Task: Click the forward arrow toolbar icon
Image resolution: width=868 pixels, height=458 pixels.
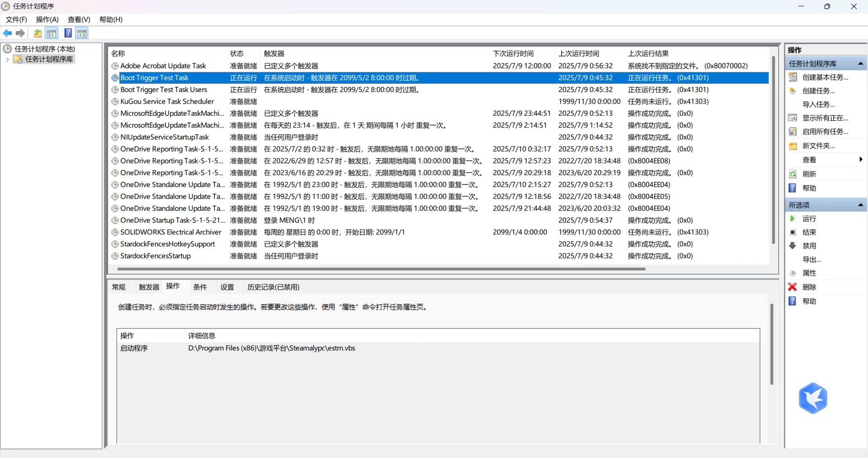Action: click(x=20, y=33)
